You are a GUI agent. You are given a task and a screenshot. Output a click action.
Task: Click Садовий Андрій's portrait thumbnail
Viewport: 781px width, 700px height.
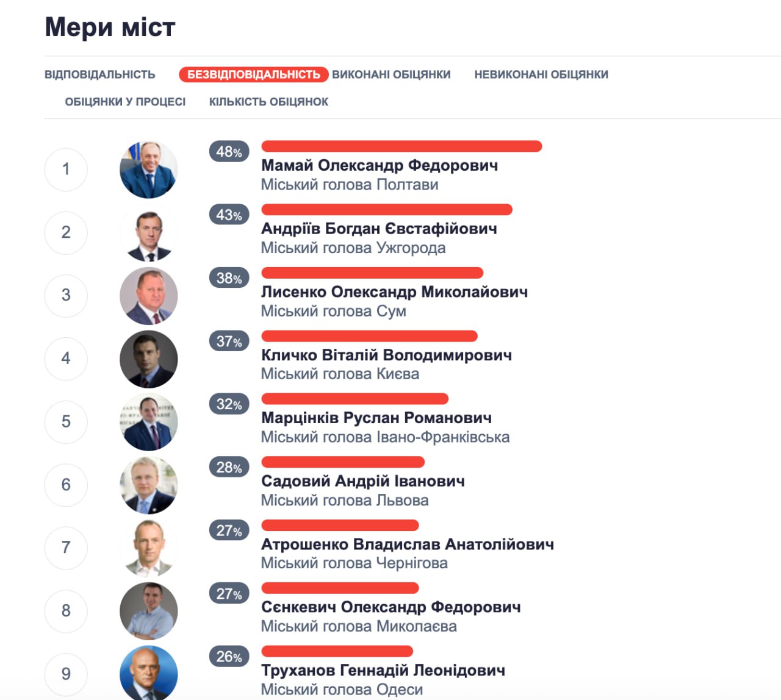tap(149, 485)
